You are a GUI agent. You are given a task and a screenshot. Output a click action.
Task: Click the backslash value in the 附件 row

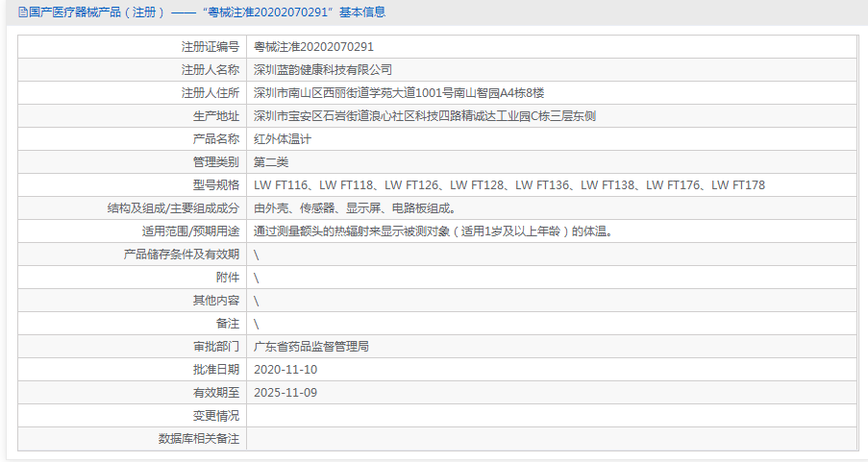[x=257, y=279]
